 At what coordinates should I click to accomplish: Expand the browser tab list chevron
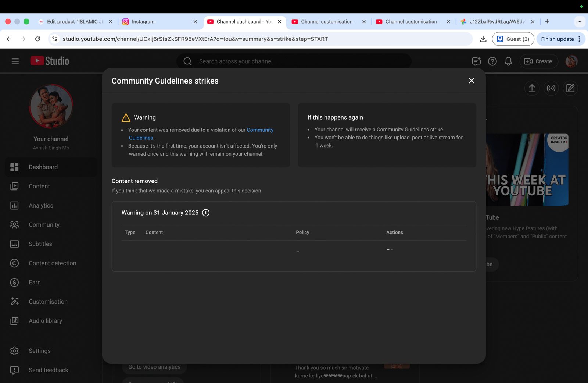(580, 22)
